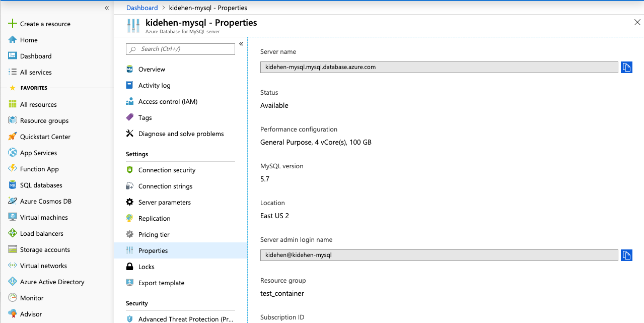Click the 'test_container' resource group value

coord(282,293)
